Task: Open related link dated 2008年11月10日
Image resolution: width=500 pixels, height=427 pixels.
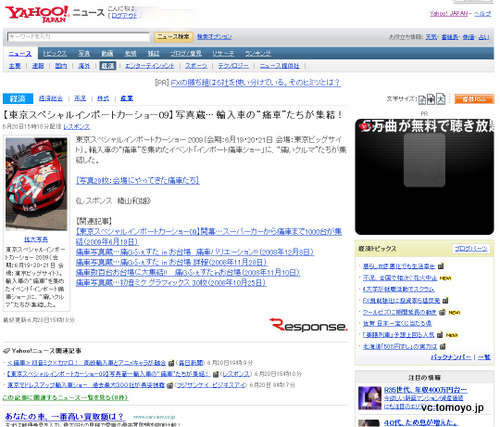Action: click(188, 272)
